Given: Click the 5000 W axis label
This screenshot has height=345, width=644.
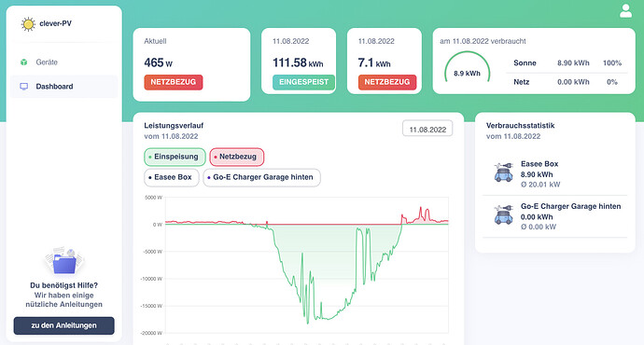Looking at the screenshot, I should 153,198.
